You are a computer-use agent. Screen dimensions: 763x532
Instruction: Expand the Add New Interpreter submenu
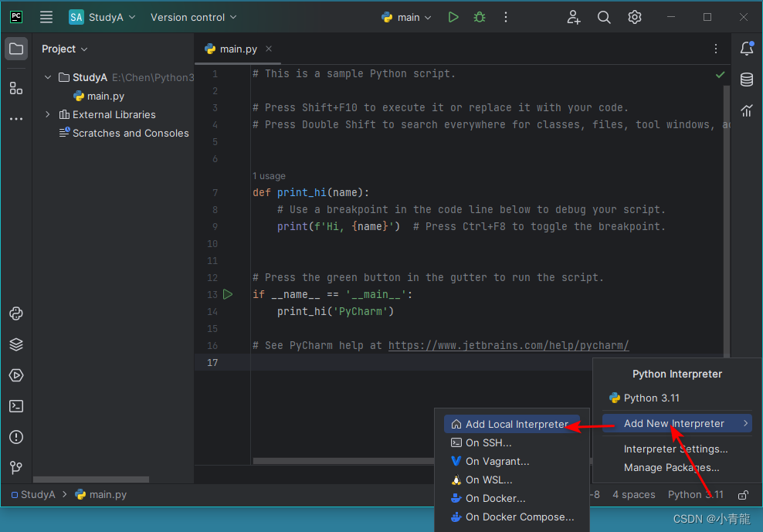pyautogui.click(x=677, y=423)
